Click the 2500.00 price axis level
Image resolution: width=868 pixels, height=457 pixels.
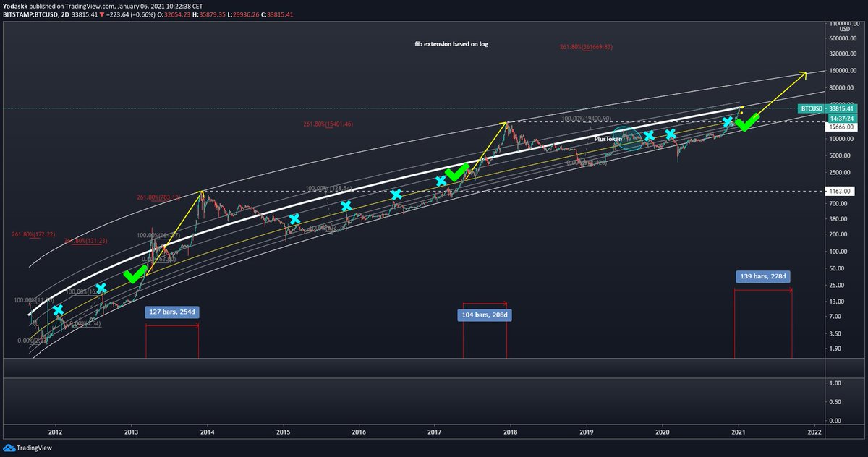[841, 172]
